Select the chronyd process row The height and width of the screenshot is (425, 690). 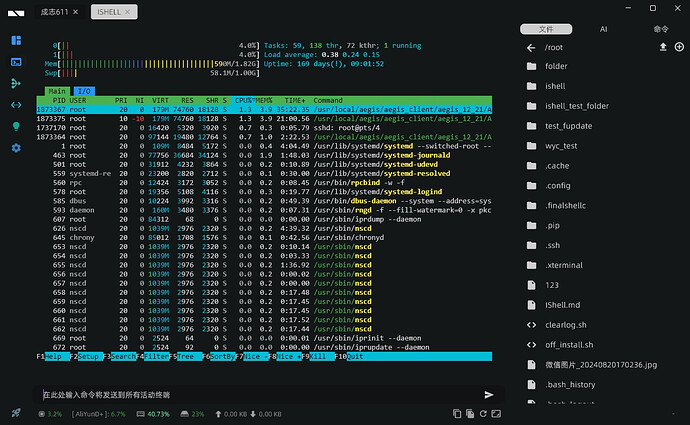coord(264,238)
